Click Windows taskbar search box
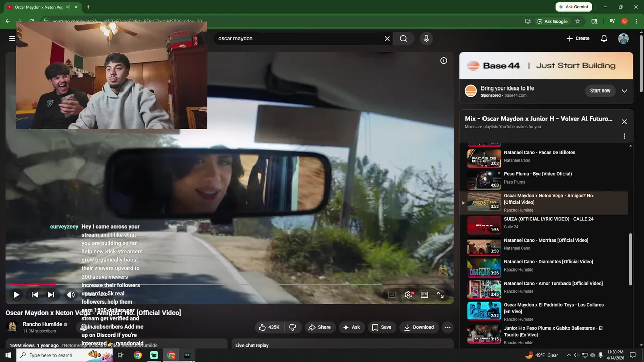 (x=65, y=355)
